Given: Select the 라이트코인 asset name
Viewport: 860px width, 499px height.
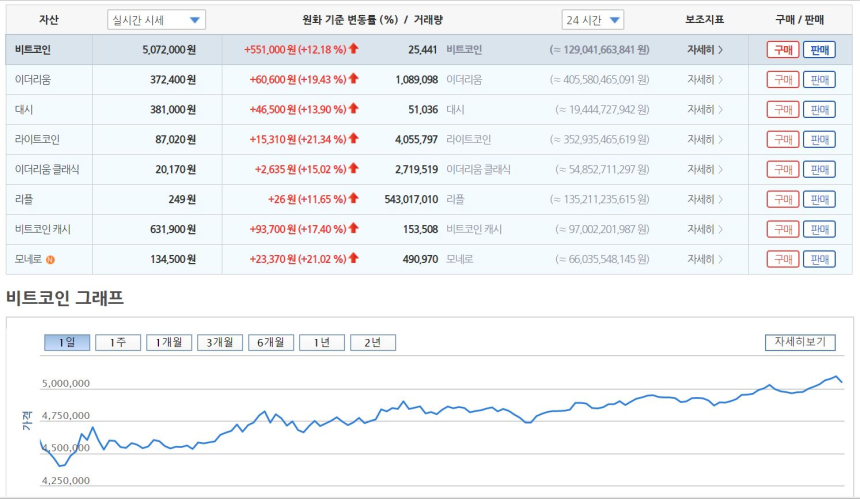Looking at the screenshot, I should (37, 139).
